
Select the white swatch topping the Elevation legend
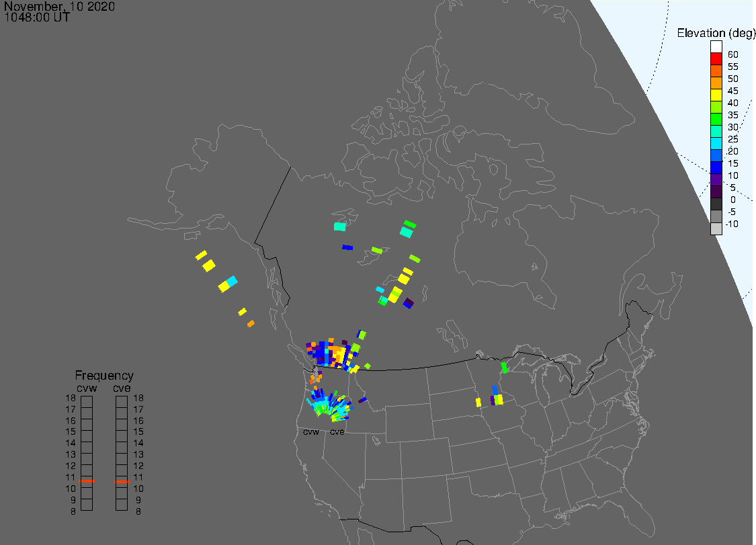pyautogui.click(x=716, y=47)
